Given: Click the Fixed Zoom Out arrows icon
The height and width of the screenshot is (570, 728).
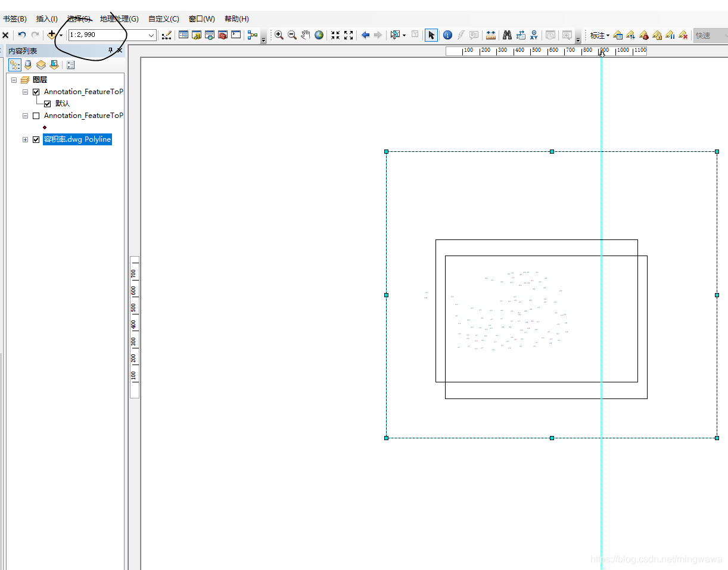Looking at the screenshot, I should [x=349, y=35].
